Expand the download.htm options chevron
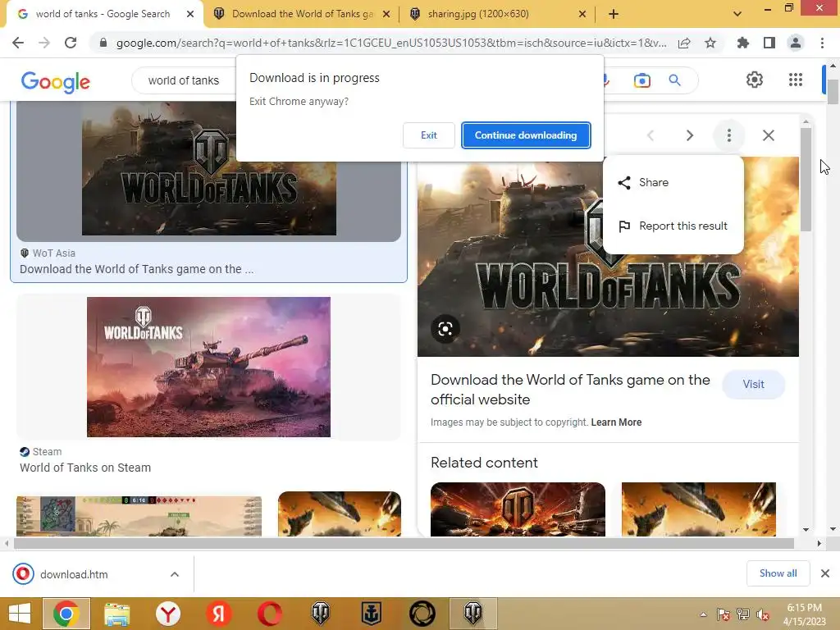 (174, 574)
